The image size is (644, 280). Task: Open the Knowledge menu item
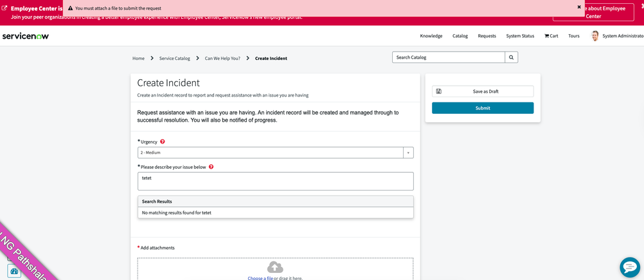click(431, 36)
